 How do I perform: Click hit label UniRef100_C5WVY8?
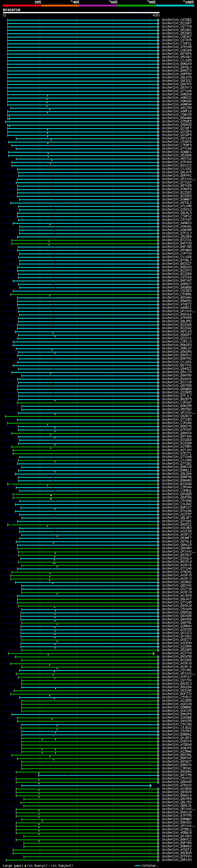click(177, 115)
